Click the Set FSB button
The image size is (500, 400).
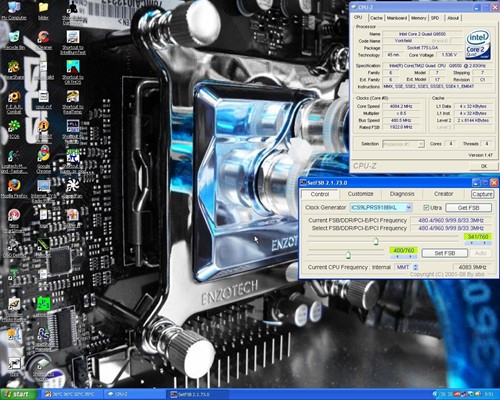(445, 253)
